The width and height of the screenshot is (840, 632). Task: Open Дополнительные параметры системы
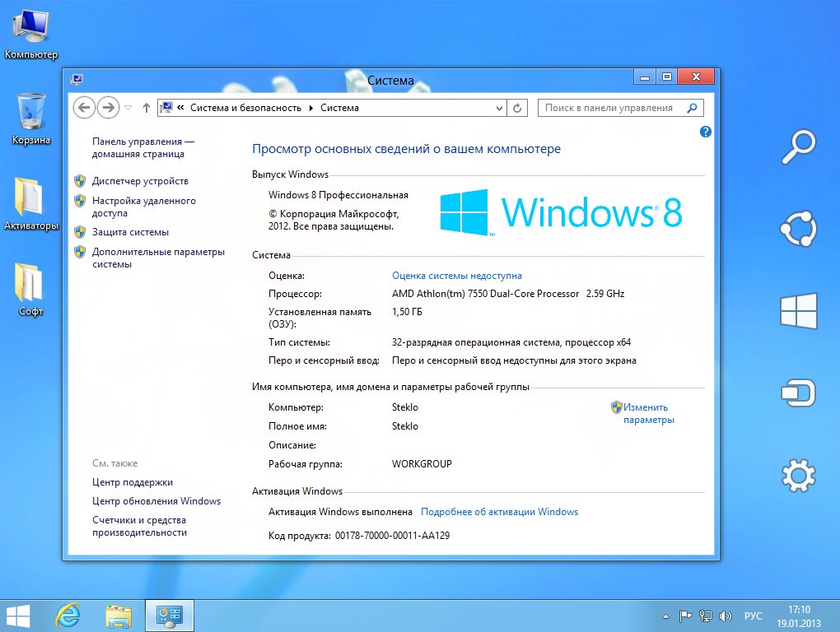pos(158,258)
